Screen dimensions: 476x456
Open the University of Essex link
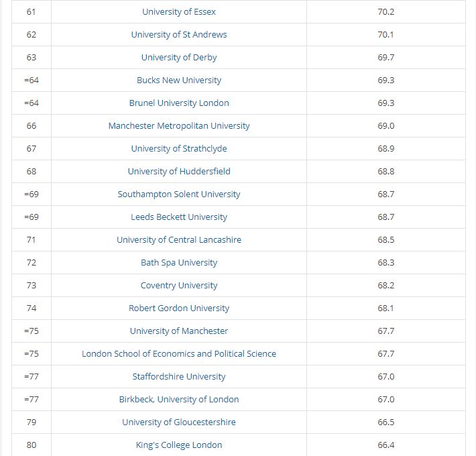click(x=179, y=12)
